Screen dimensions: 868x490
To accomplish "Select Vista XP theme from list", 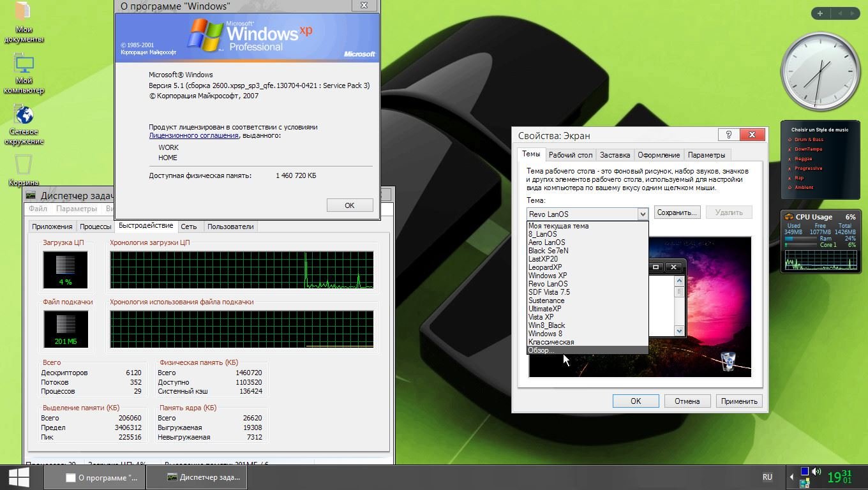I will pyautogui.click(x=587, y=317).
